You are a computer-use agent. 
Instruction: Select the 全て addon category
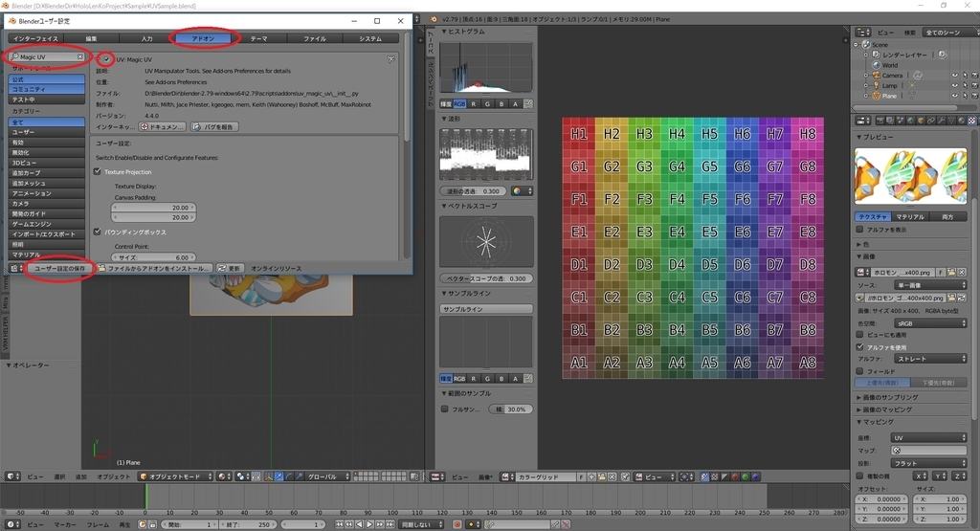click(47, 122)
